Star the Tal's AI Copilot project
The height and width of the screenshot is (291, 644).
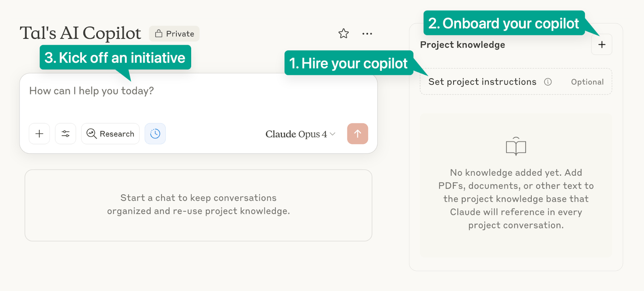[343, 33]
